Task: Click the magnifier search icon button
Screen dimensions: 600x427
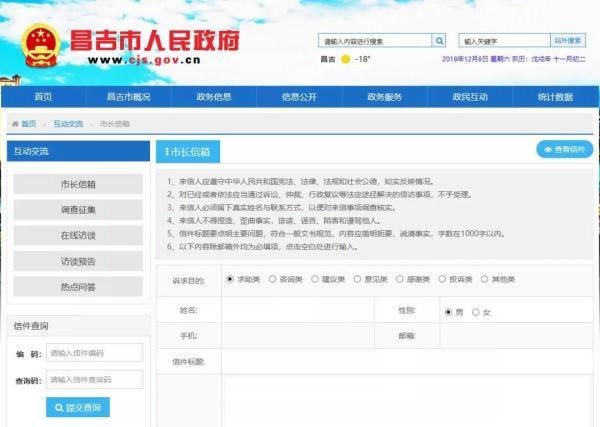Action: [439, 41]
